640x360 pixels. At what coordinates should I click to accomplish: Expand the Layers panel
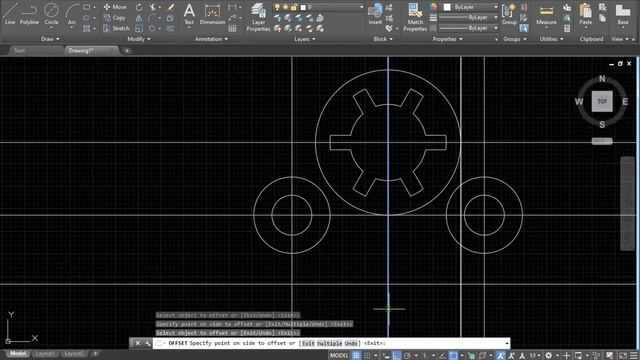coord(304,39)
